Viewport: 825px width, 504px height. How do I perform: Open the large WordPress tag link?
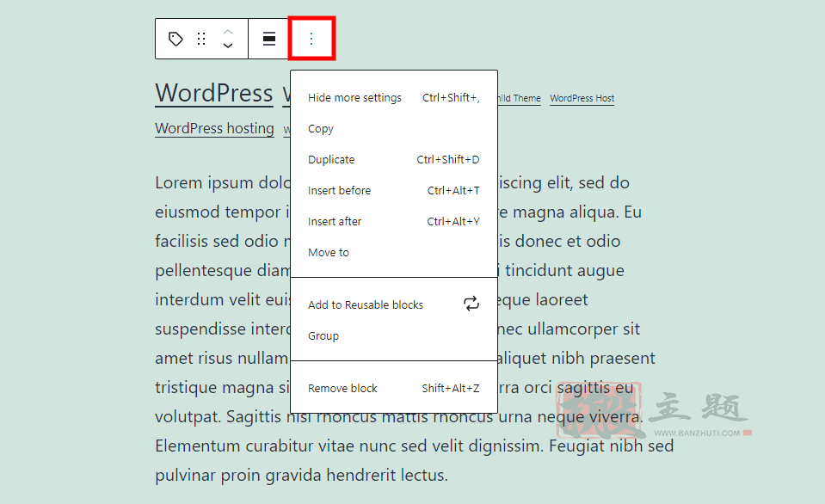point(214,94)
